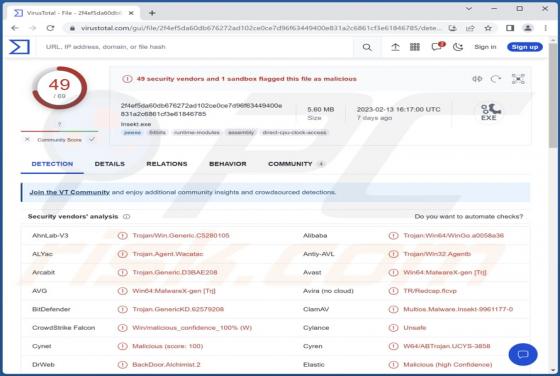The width and height of the screenshot is (560, 376).
Task: Click the search magnifier icon
Action: (367, 47)
